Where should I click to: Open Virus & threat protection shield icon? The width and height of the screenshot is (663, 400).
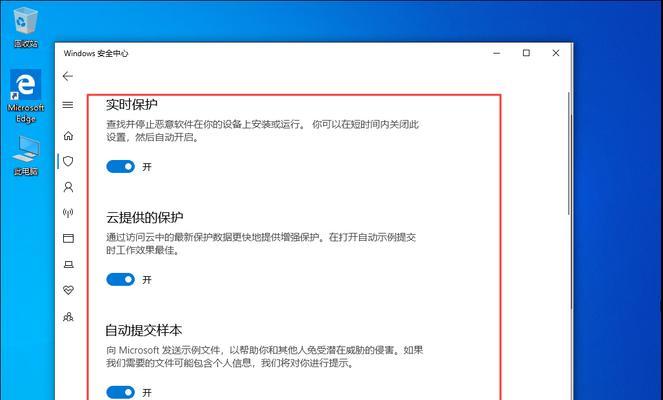[x=68, y=161]
